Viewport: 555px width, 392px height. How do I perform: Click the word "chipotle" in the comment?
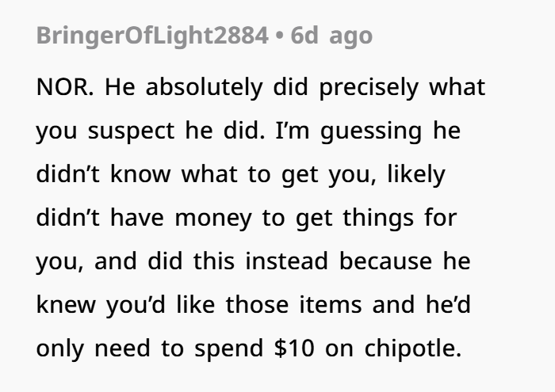[x=413, y=344]
